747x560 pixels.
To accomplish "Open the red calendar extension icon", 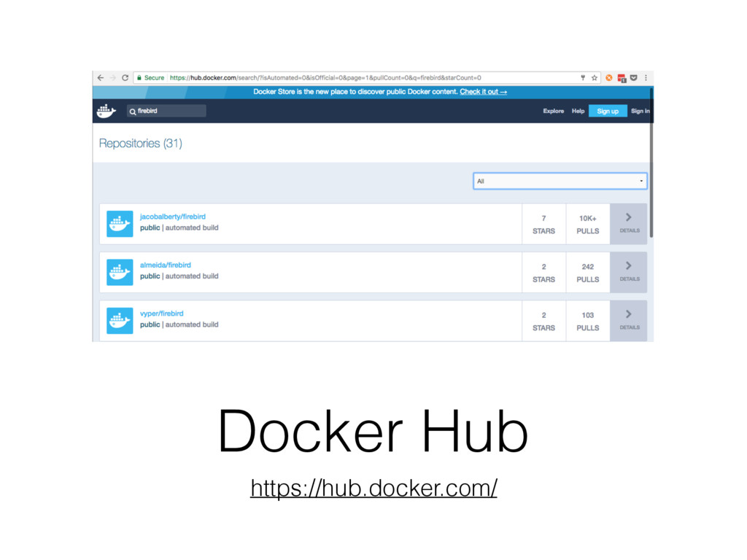I will click(622, 78).
